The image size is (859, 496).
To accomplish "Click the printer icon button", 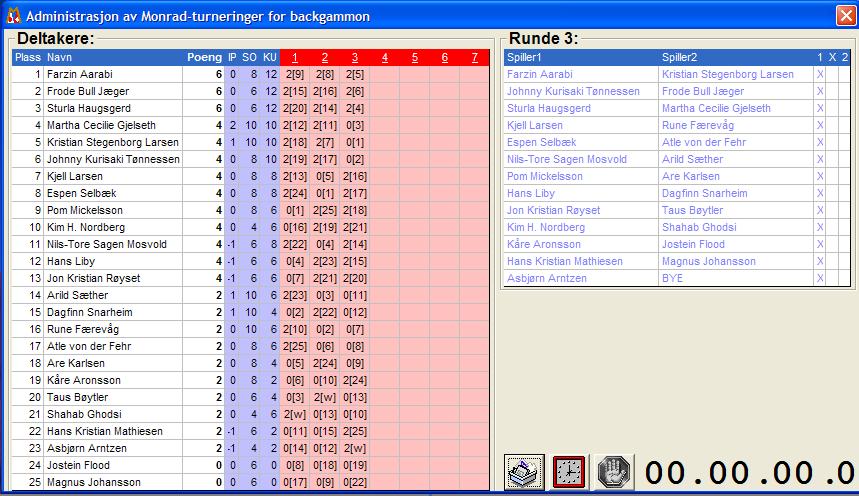I will click(524, 472).
